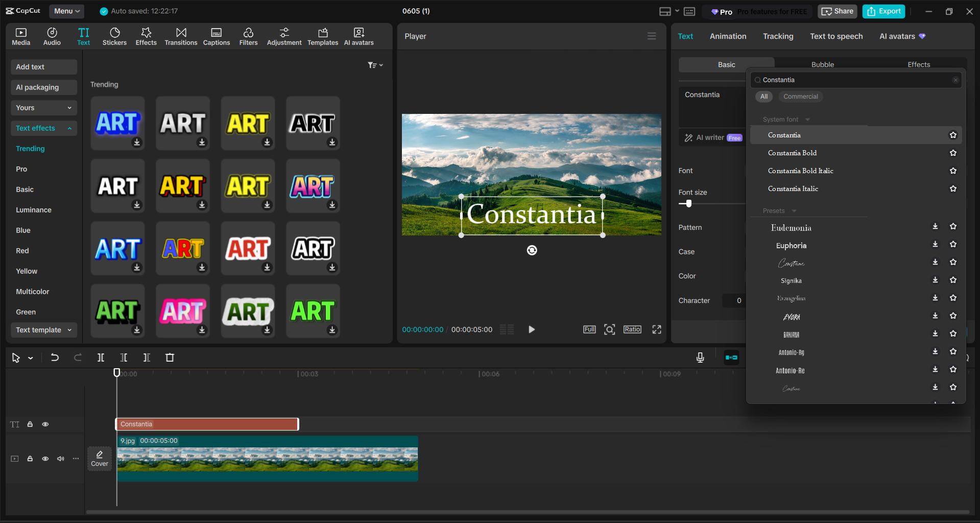Record a voiceover with the microphone icon
Viewport: 980px width, 523px height.
click(700, 358)
